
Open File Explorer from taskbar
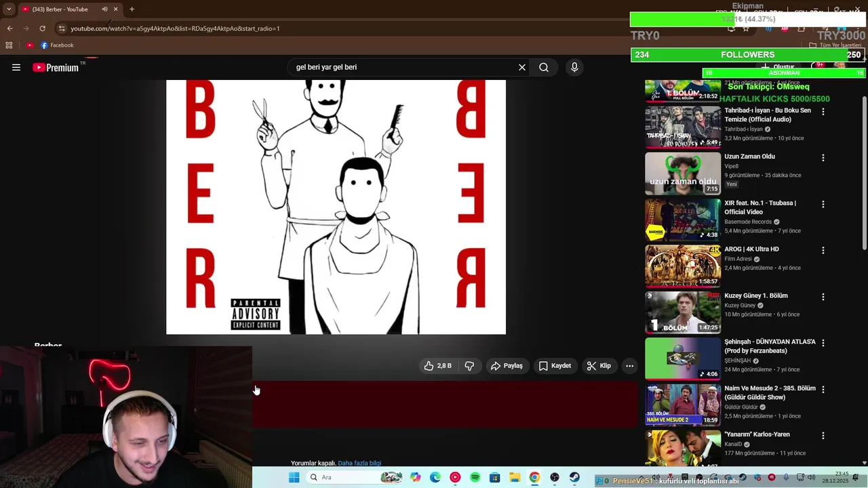coord(515,477)
